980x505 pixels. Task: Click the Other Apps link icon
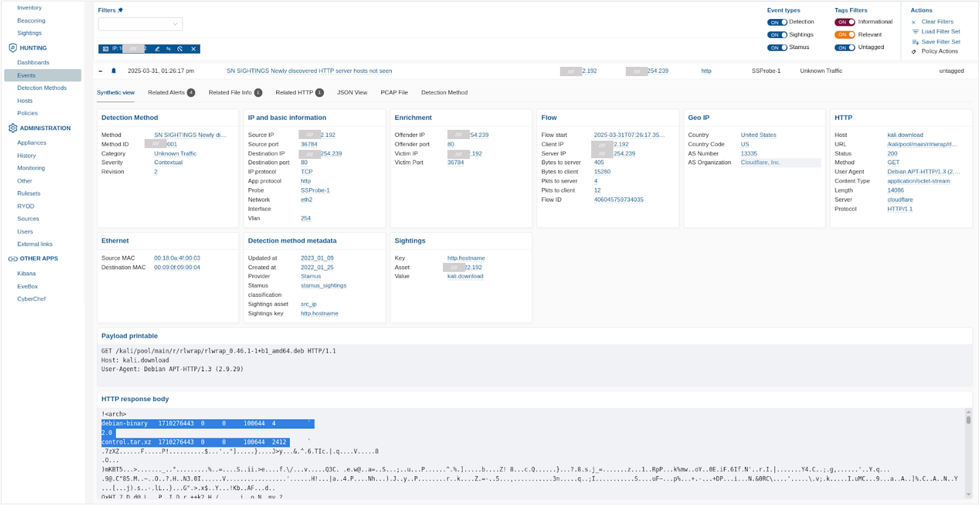pyautogui.click(x=13, y=258)
